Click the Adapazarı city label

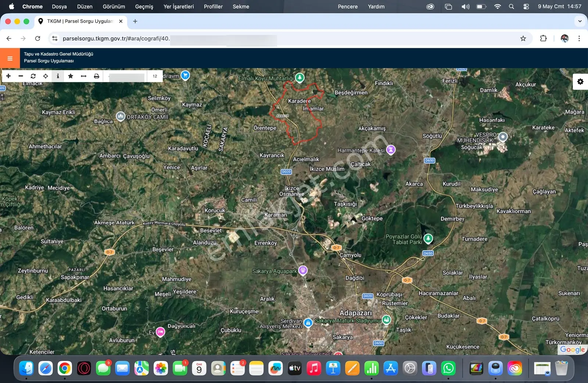[x=355, y=313]
